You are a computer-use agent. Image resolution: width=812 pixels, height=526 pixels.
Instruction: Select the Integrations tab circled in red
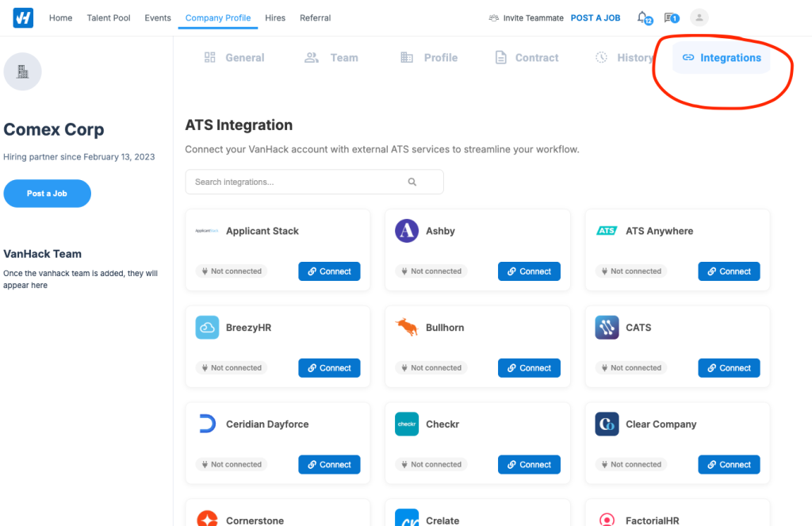722,57
